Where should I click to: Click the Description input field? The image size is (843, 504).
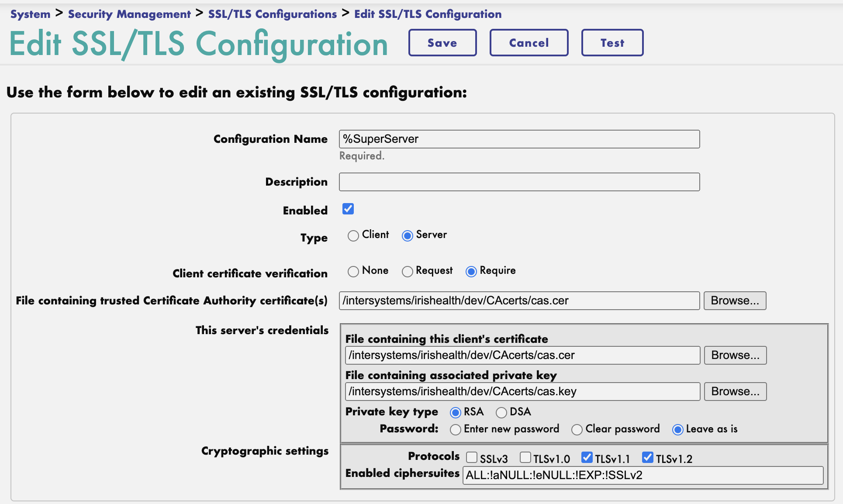tap(519, 182)
